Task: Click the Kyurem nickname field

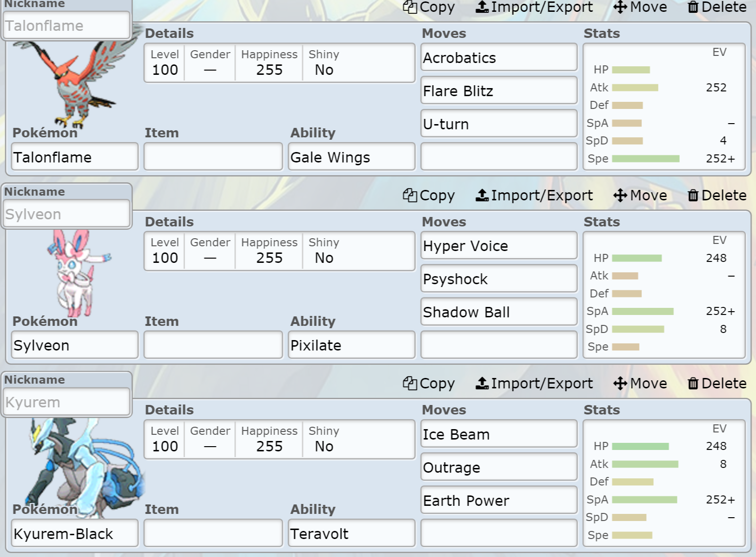Action: (67, 402)
